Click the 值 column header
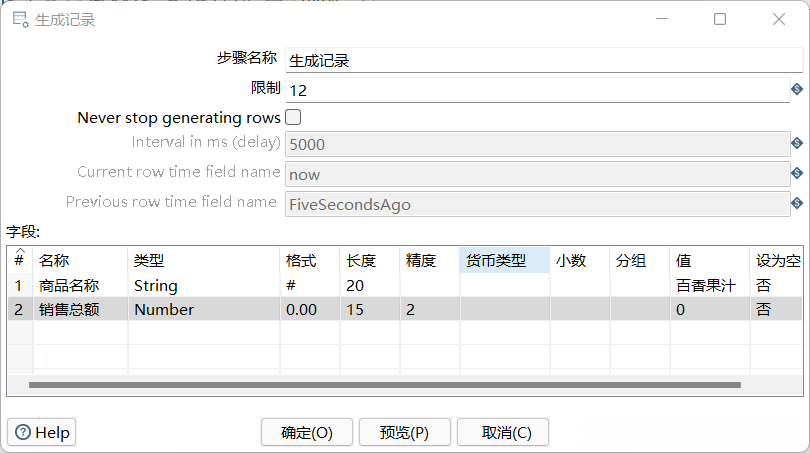 pos(709,260)
